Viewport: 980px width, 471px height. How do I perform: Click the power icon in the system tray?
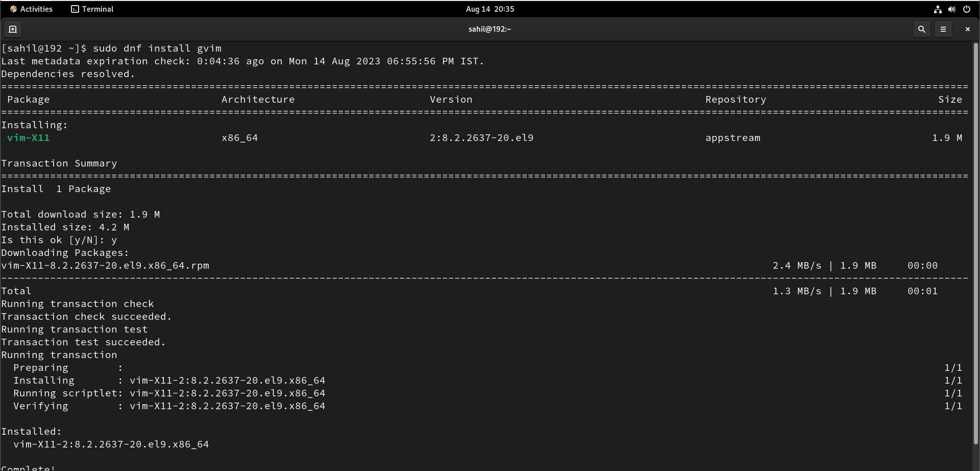coord(967,9)
